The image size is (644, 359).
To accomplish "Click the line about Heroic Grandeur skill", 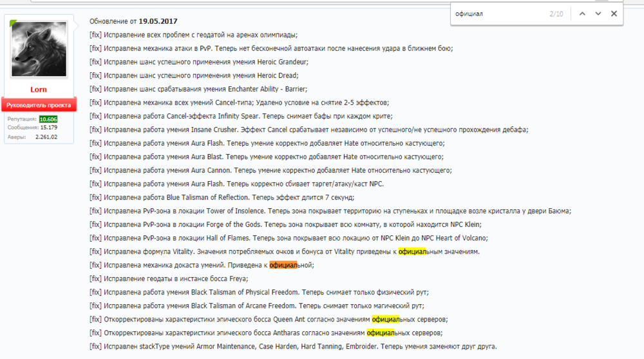I will pyautogui.click(x=199, y=62).
